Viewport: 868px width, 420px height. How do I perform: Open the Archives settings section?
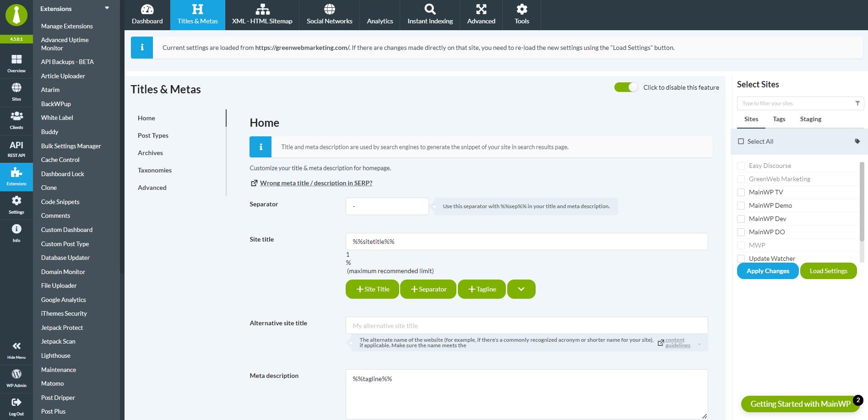coord(150,153)
